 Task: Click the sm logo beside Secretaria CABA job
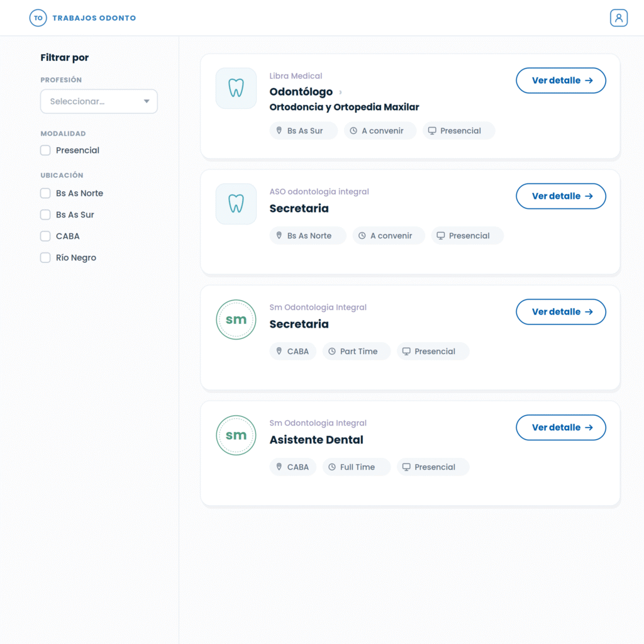point(236,319)
